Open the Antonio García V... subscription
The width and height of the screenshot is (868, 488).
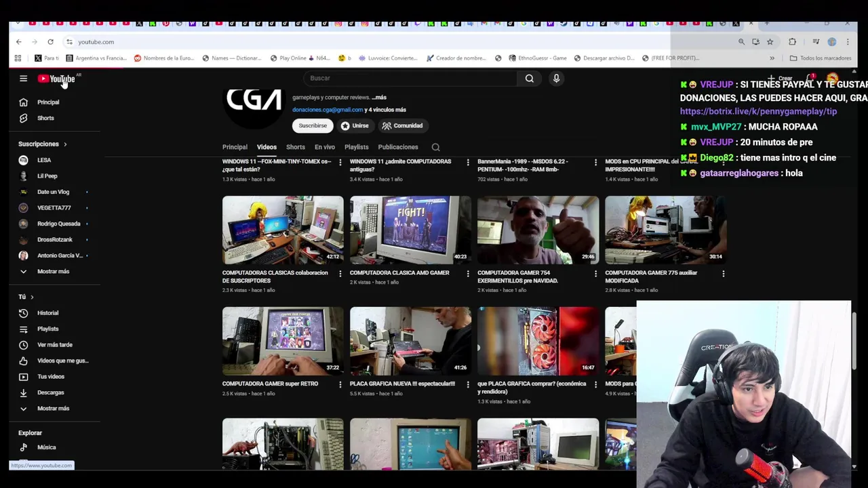60,256
